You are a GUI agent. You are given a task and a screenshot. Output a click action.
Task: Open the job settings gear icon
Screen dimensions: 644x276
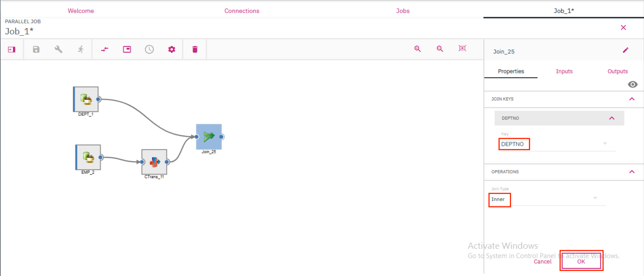pos(172,49)
